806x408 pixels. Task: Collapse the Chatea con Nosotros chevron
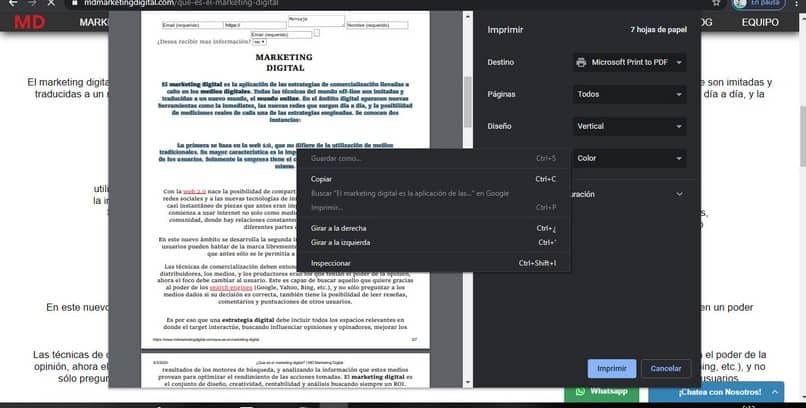click(775, 392)
